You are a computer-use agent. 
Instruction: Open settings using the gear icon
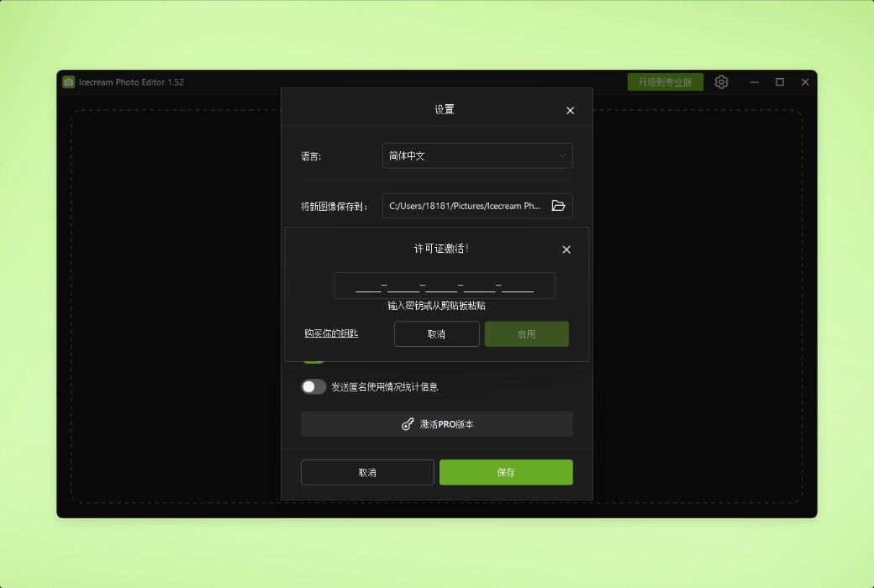pyautogui.click(x=721, y=81)
